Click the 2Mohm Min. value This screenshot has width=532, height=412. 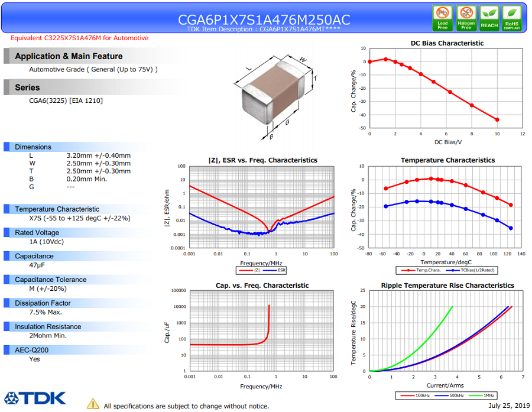pyautogui.click(x=48, y=336)
